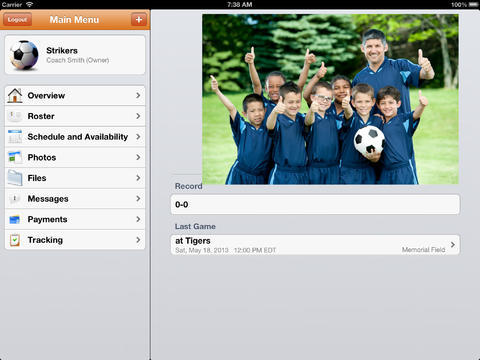Expand the Overview row chevron
Image resolution: width=480 pixels, height=360 pixels.
pyautogui.click(x=138, y=95)
